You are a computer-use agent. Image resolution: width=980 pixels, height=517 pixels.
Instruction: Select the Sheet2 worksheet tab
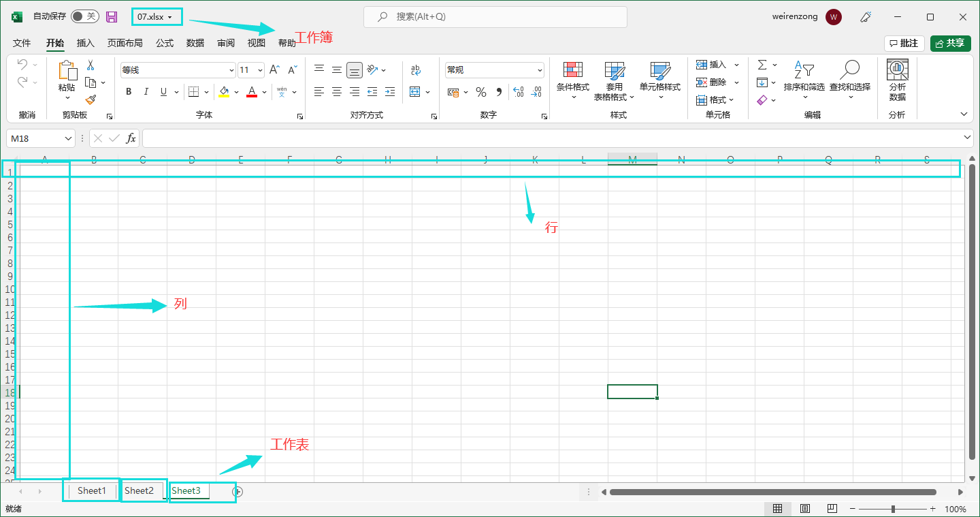(x=139, y=490)
